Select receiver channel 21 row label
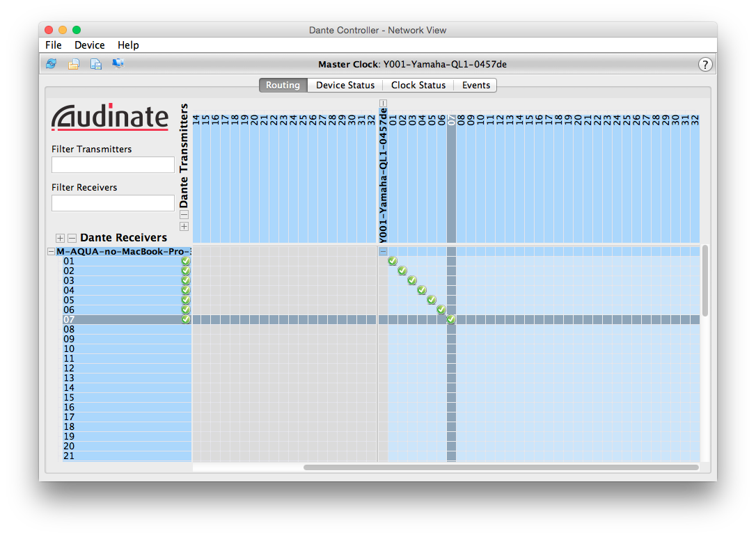This screenshot has width=756, height=537. tap(69, 456)
